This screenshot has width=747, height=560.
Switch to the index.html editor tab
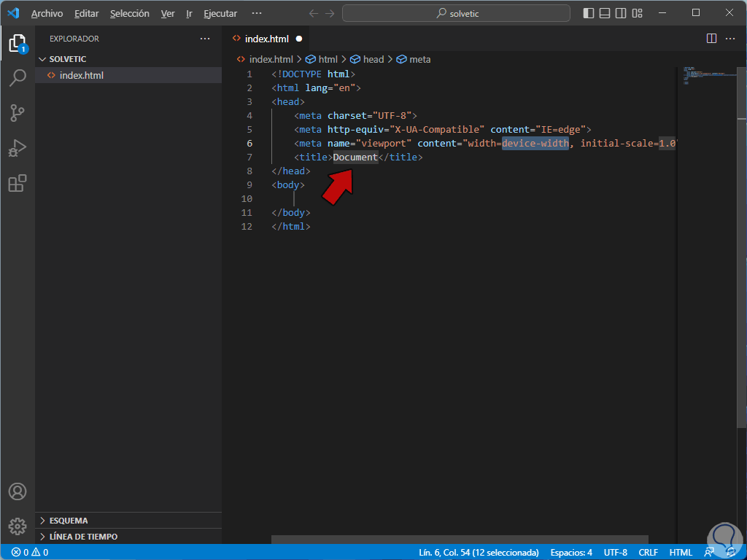[266, 39]
